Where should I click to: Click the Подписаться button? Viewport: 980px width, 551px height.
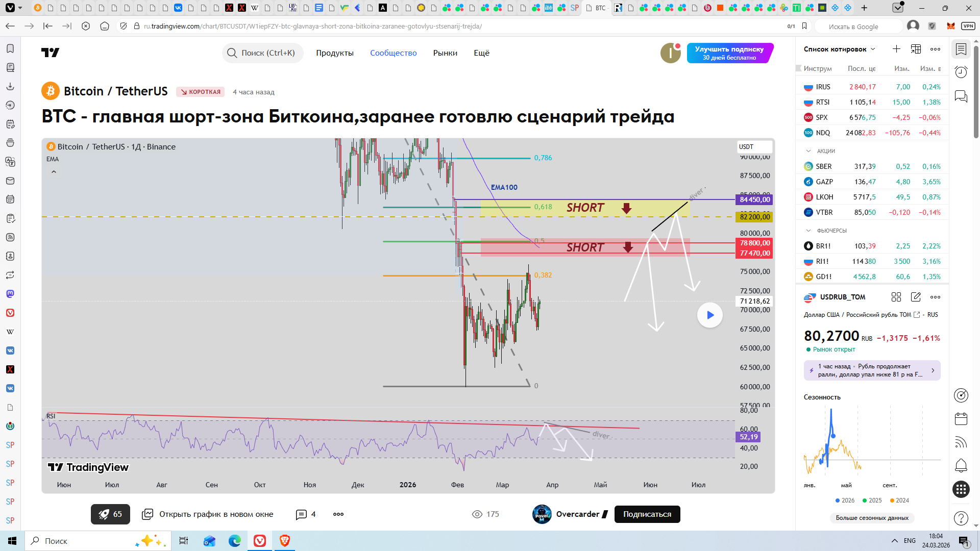click(x=647, y=514)
